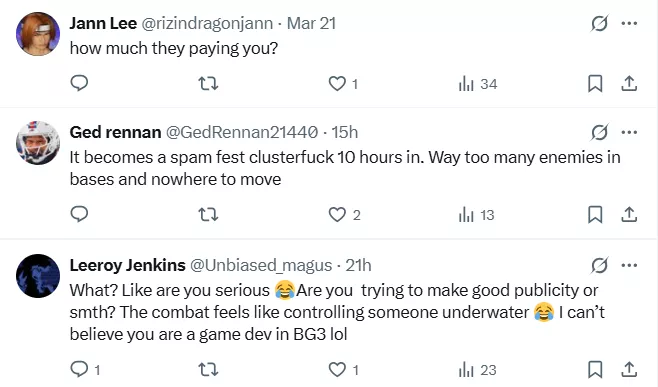Share Leeroy Jenkins' tweet
The image size is (658, 387).
(629, 369)
